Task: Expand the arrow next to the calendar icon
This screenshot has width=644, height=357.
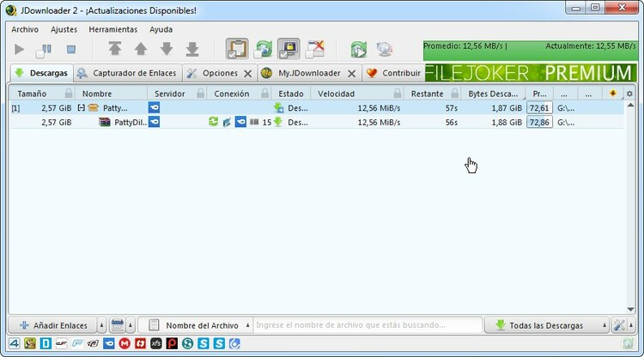Action: [x=131, y=325]
